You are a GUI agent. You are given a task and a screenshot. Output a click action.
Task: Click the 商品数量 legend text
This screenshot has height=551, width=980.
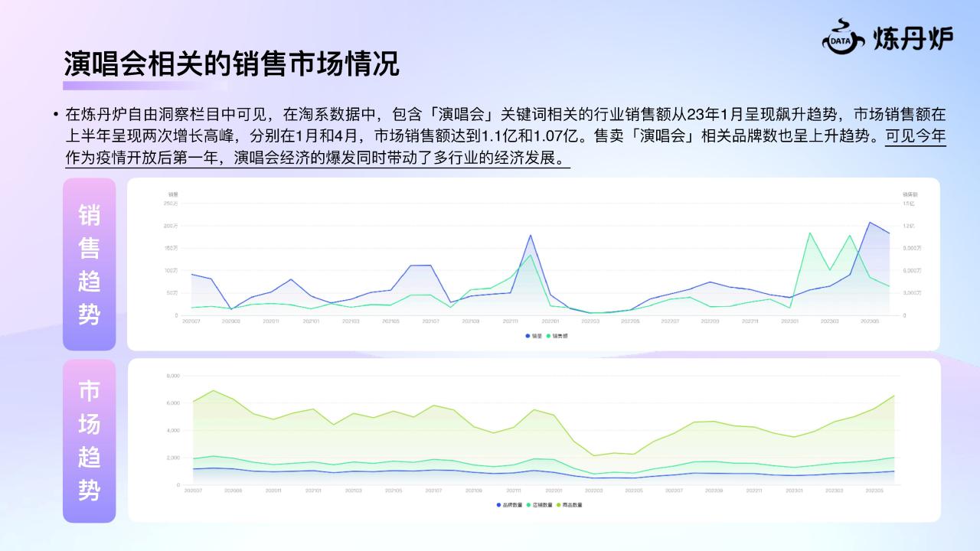click(572, 505)
